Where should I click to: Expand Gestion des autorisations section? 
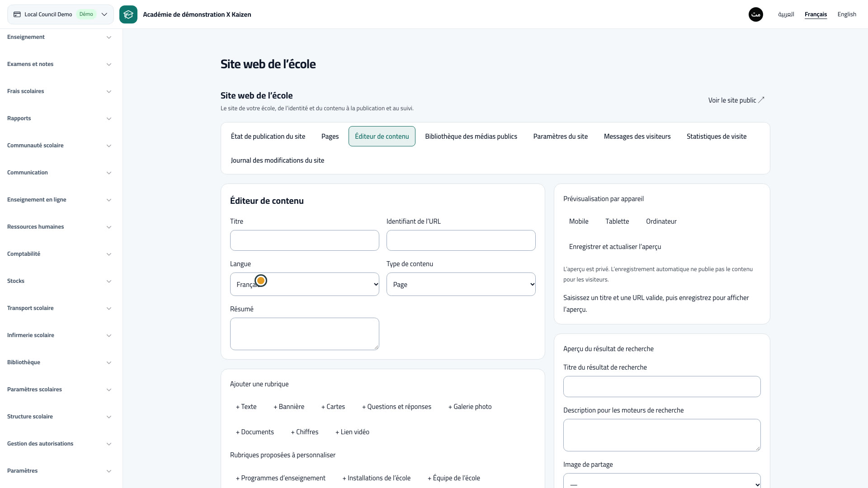(59, 444)
